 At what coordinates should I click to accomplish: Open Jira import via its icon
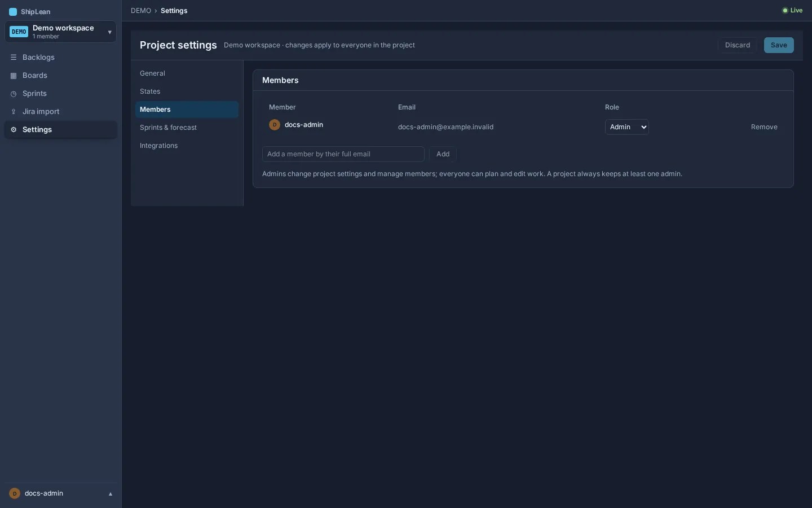click(14, 112)
